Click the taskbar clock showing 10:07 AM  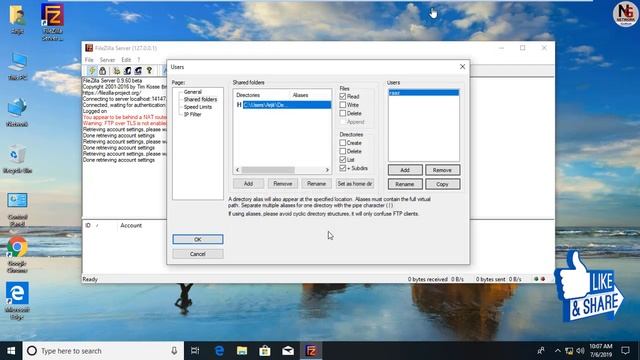(600, 351)
